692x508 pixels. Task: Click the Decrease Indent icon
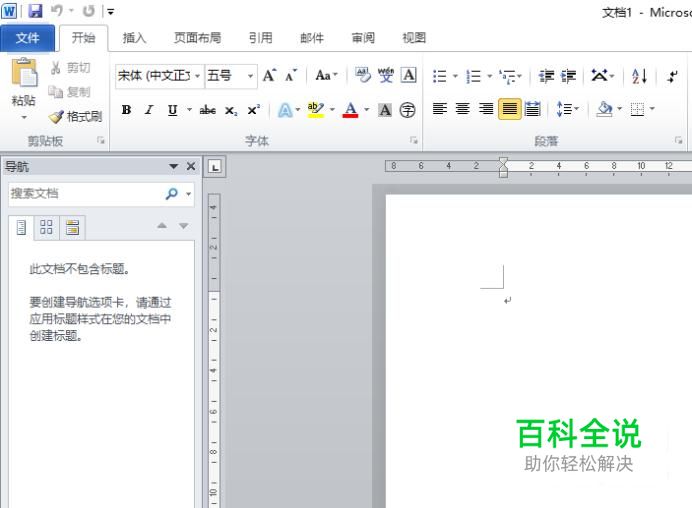pos(546,76)
